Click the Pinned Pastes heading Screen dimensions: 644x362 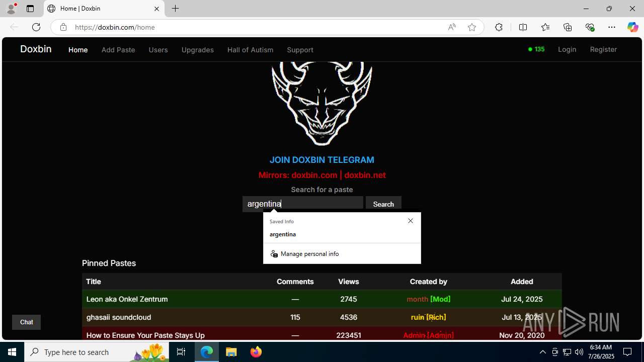click(x=109, y=263)
